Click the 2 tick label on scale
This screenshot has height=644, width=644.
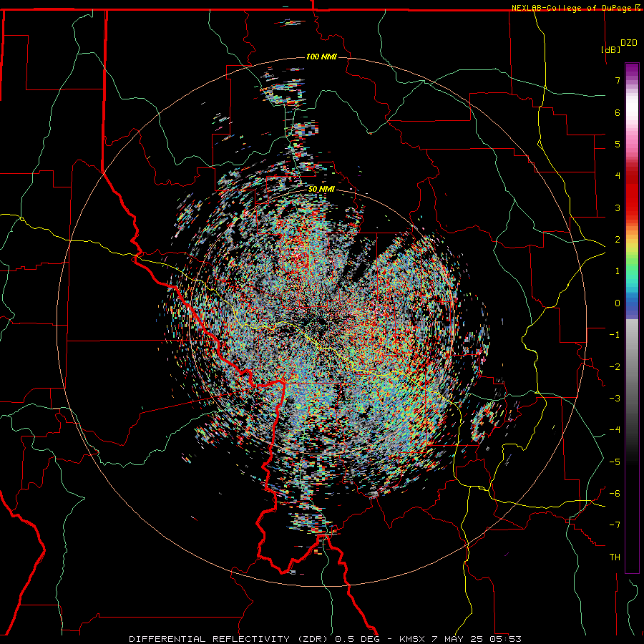[x=618, y=240]
